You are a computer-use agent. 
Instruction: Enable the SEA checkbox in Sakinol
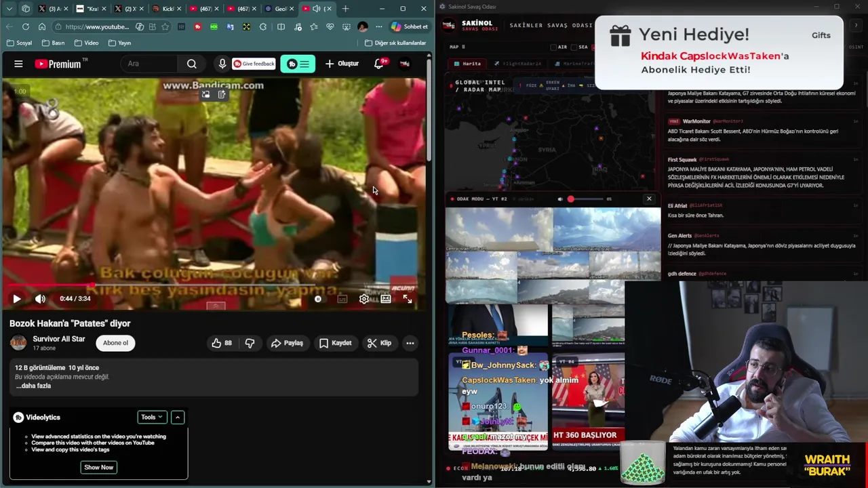[574, 47]
